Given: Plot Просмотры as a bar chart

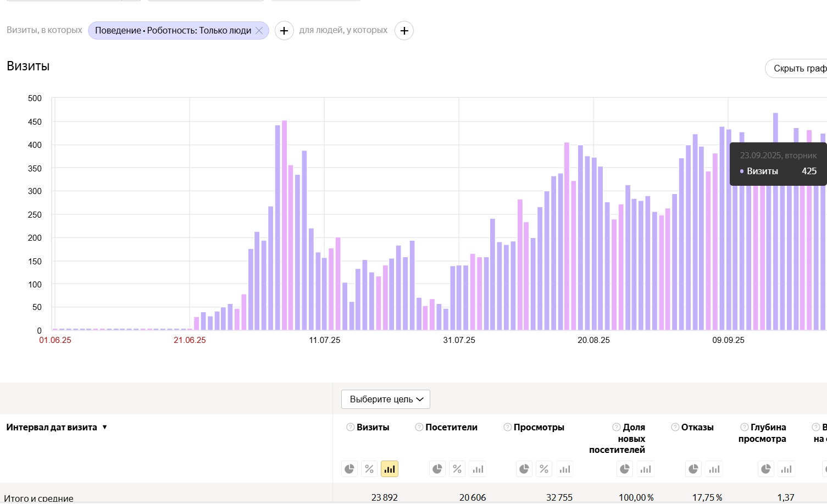Looking at the screenshot, I should point(565,469).
